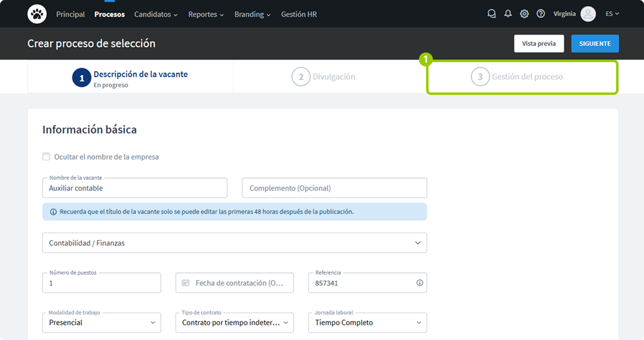644x340 pixels.
Task: Click the help question mark icon
Action: coord(541,14)
